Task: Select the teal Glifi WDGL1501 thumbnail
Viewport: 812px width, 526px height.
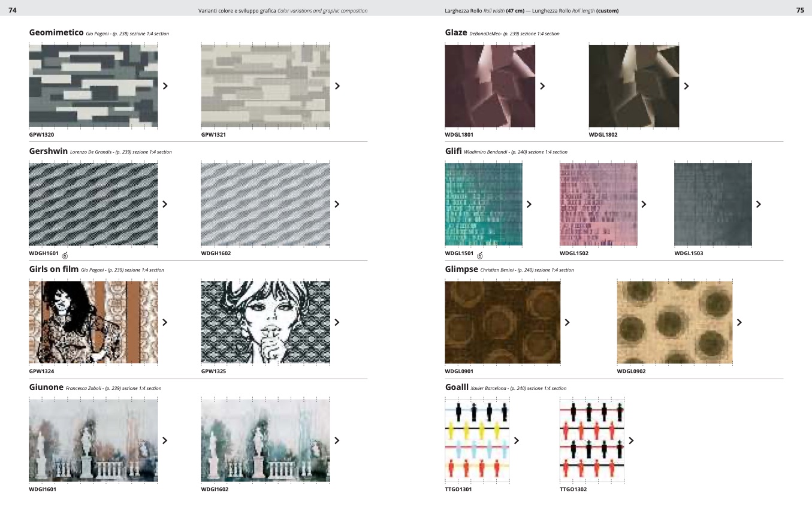Action: click(483, 204)
